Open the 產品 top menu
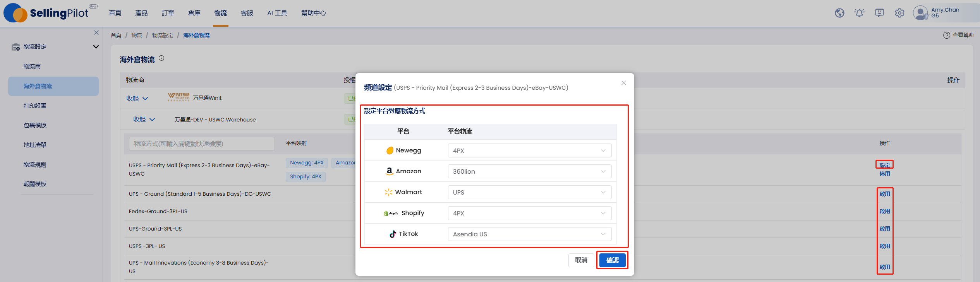 (141, 13)
